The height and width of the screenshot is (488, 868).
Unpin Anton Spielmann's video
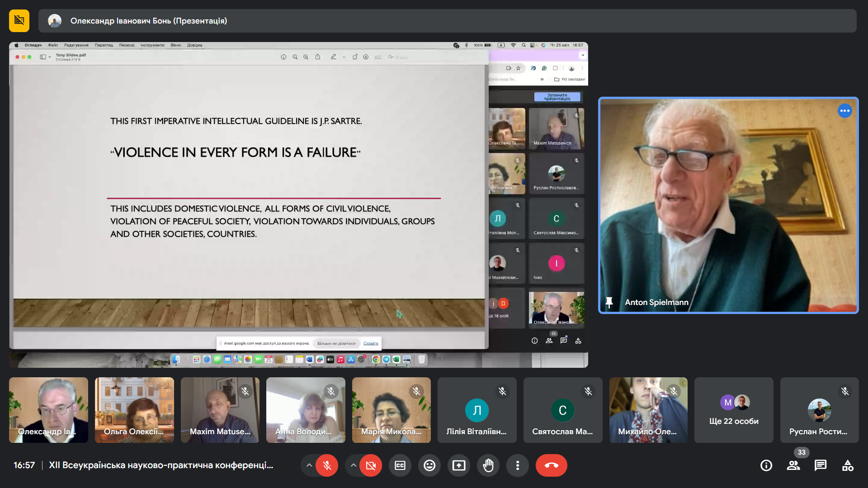pyautogui.click(x=609, y=302)
